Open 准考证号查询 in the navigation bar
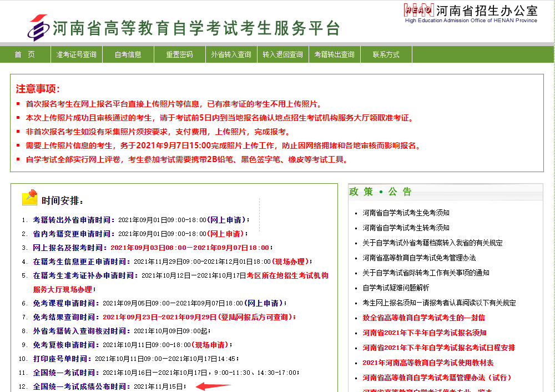Screen dimensions: 555x392 tap(76, 54)
